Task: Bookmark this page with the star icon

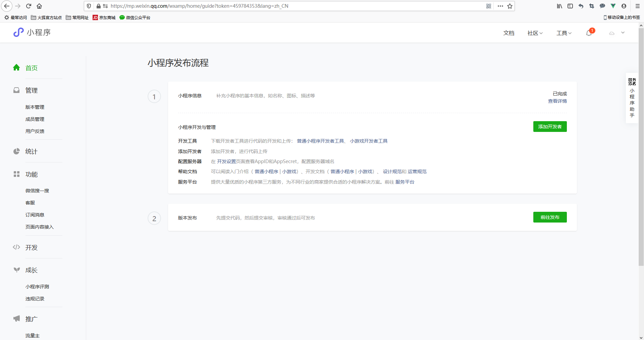Action: point(510,6)
